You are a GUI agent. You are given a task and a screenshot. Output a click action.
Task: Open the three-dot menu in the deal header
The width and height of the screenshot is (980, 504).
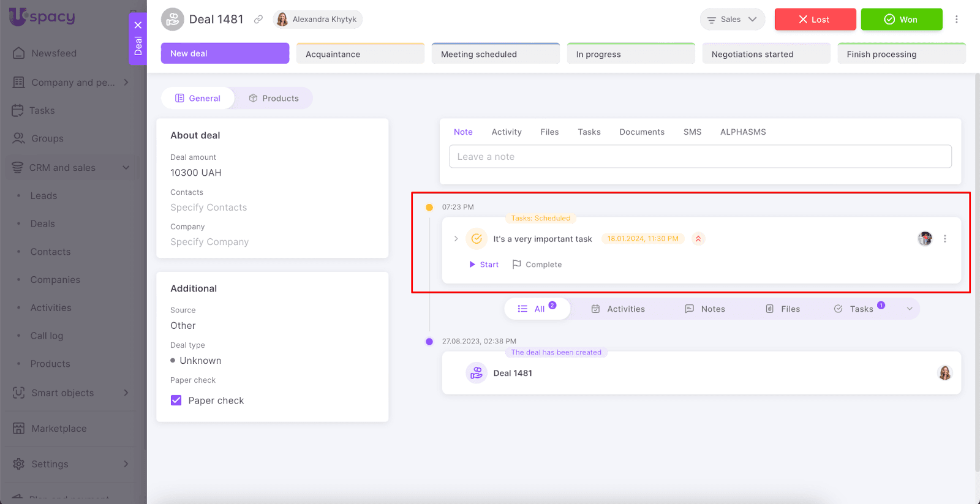click(x=956, y=20)
